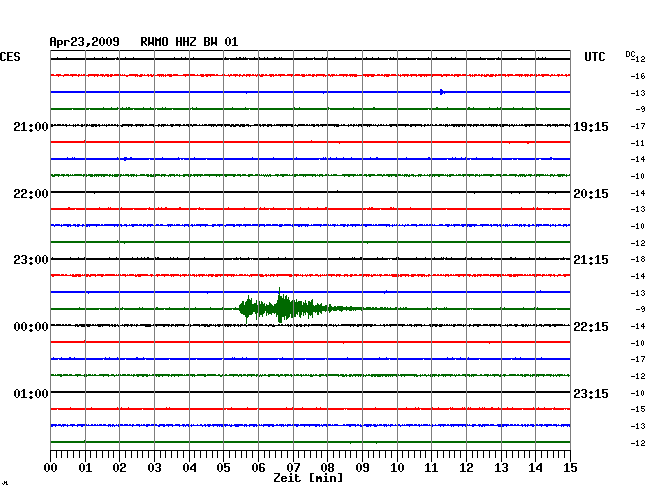This screenshot has height=494, width=650.
Task: Click minute 15 on the Zeit axis
Action: (570, 467)
